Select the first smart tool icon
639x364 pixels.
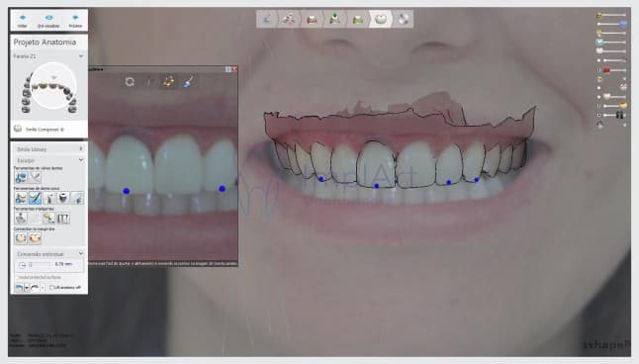coord(21,218)
